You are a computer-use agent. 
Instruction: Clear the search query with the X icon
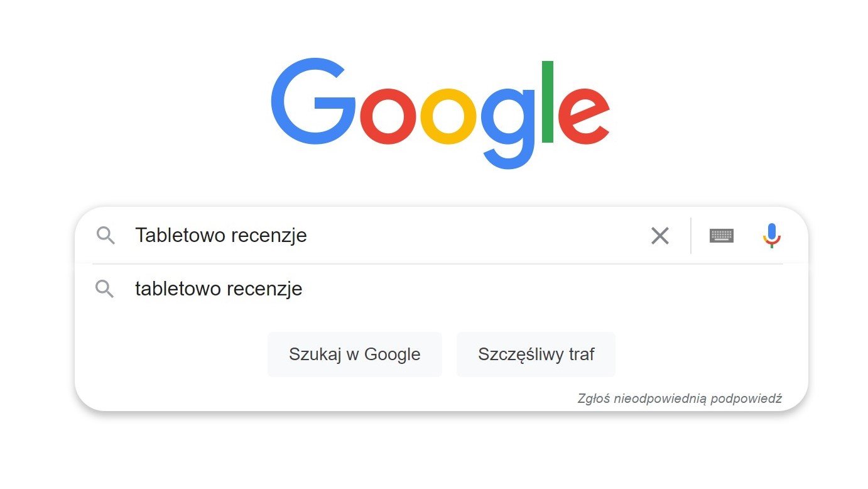[x=659, y=236]
